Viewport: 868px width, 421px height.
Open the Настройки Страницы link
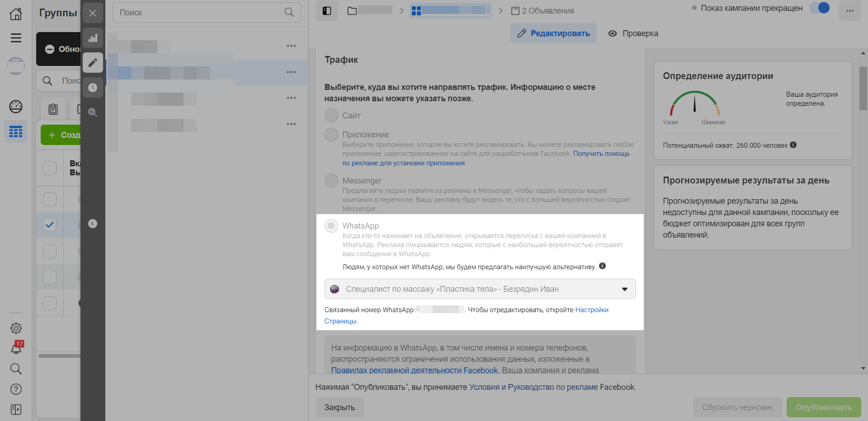click(591, 310)
